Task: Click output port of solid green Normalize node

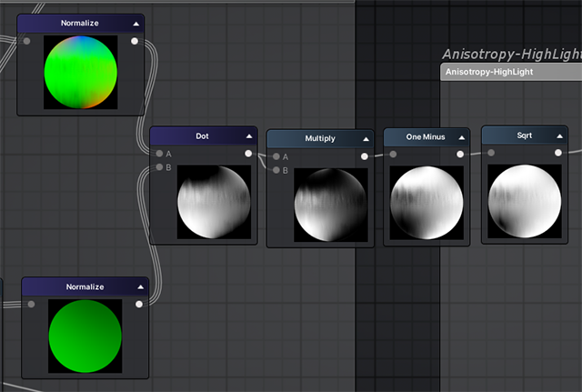Action: (138, 305)
